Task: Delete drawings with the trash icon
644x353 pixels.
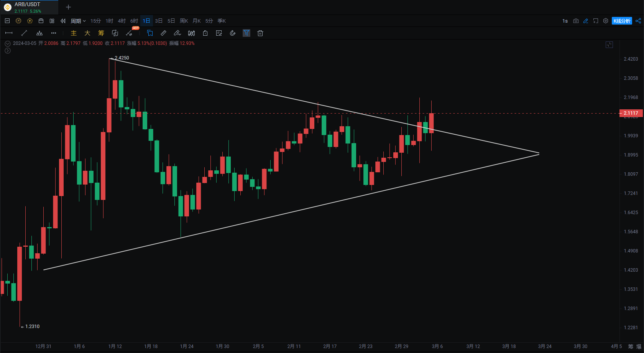Action: [x=260, y=33]
